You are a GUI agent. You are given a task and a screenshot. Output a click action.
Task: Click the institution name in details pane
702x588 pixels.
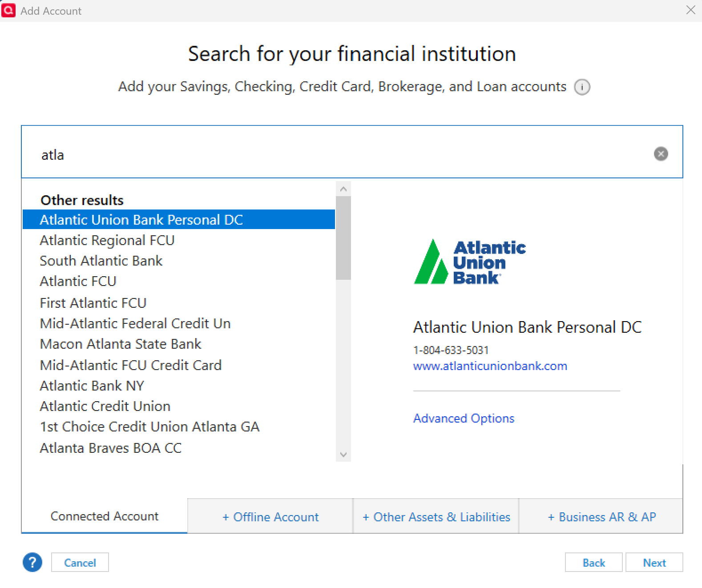click(x=528, y=327)
